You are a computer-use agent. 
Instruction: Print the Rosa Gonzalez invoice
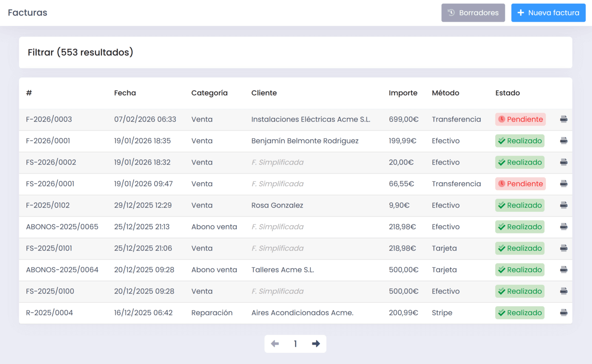click(563, 205)
